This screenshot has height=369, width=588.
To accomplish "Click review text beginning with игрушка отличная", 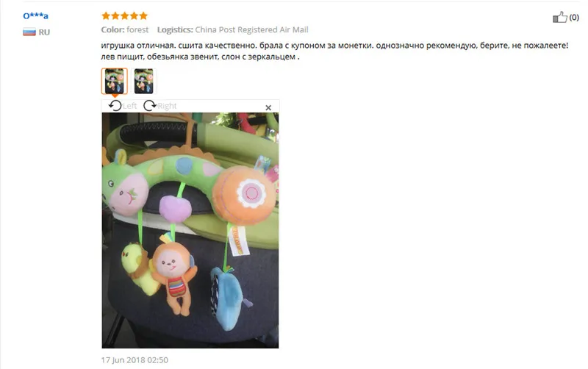I will [x=334, y=46].
